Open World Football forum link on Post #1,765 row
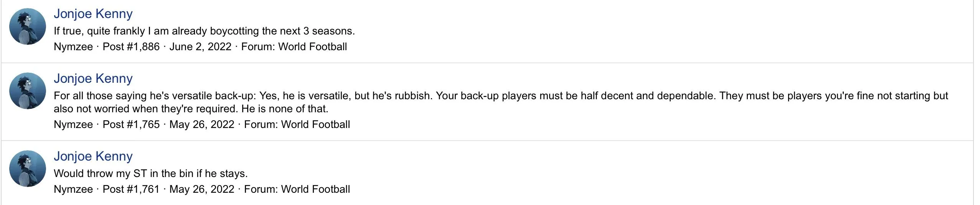Image resolution: width=980 pixels, height=205 pixels. point(315,125)
